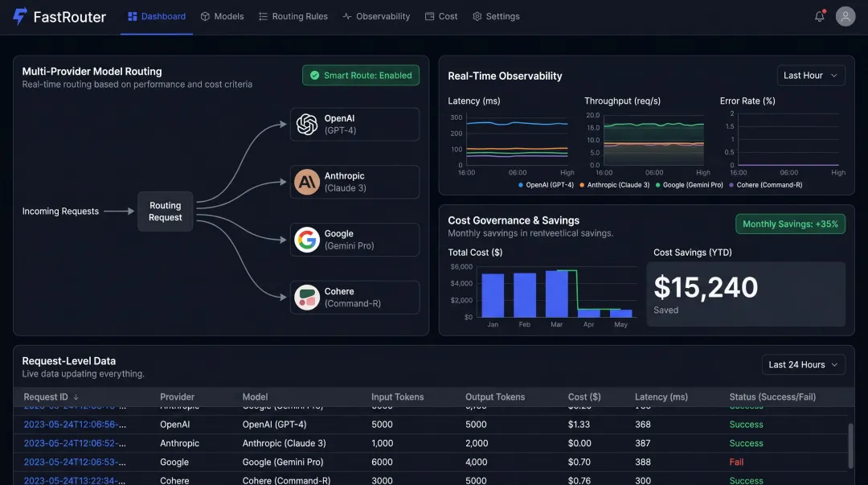Click the Fail status in Google row

tap(736, 462)
